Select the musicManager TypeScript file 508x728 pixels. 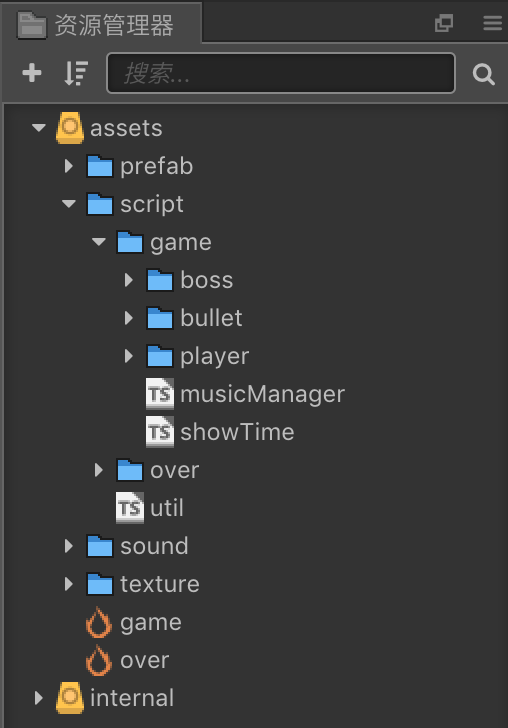click(x=245, y=394)
